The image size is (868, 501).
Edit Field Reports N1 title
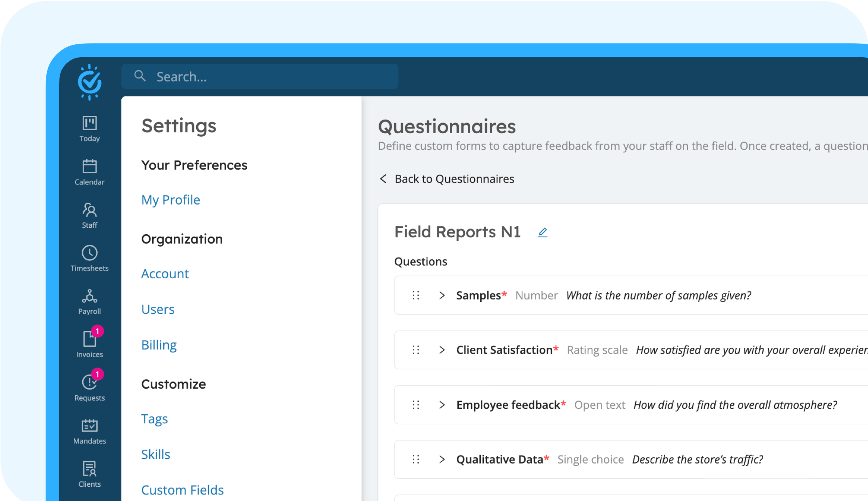(542, 232)
